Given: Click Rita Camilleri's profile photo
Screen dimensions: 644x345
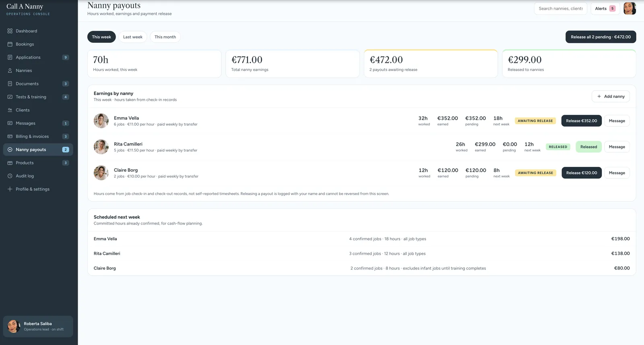Looking at the screenshot, I should 101,147.
